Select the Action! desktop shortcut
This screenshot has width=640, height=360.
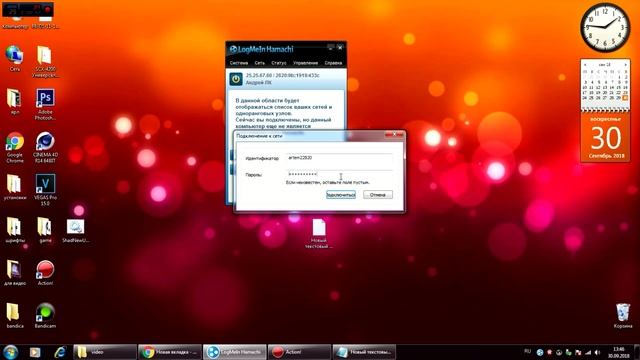(x=45, y=273)
